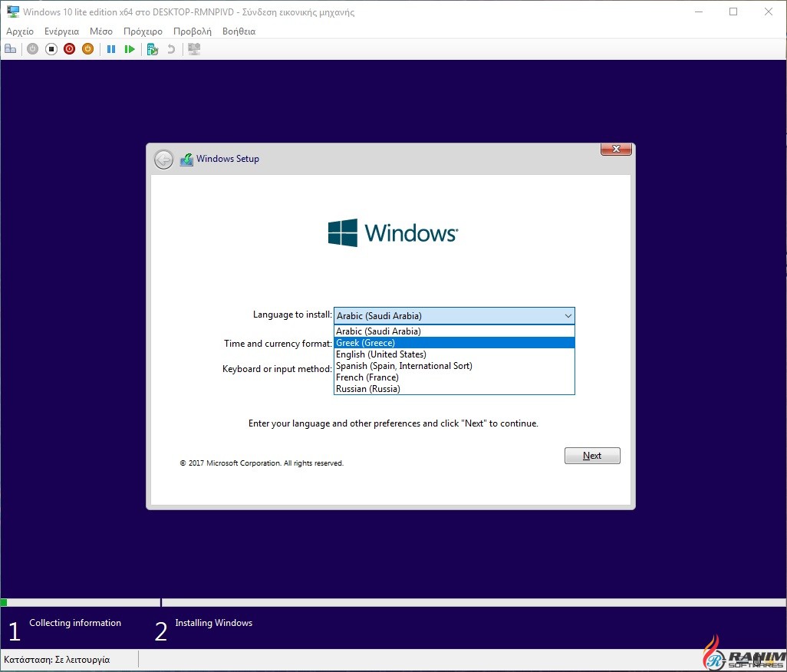Open the Πρόχειρο menu
The height and width of the screenshot is (672, 787).
(x=143, y=31)
